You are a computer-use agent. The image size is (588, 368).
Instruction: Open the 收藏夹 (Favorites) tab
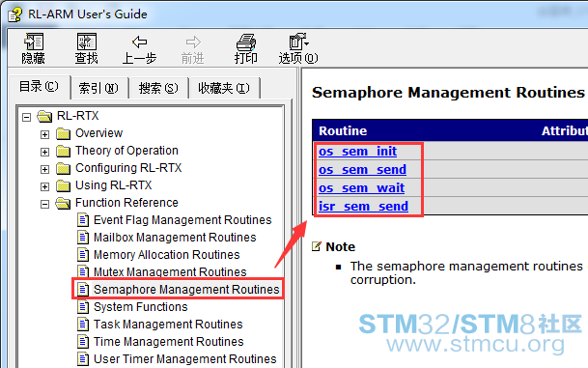pos(224,88)
